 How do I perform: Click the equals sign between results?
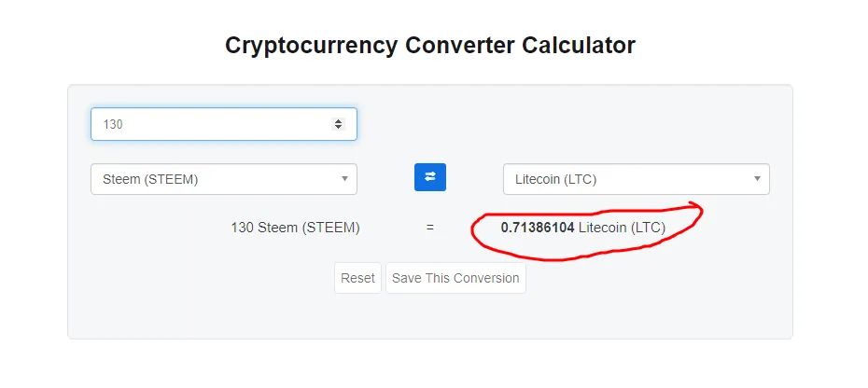[x=430, y=228]
